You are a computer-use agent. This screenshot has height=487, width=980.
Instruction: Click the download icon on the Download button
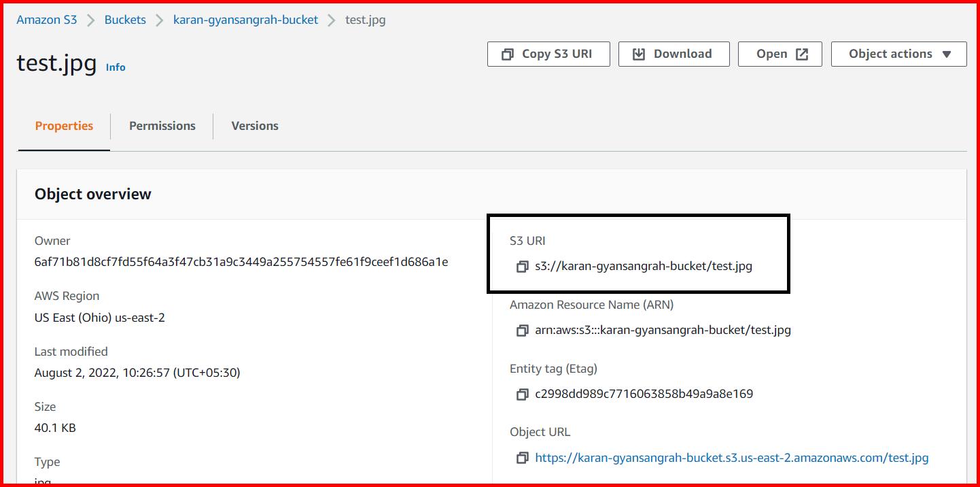coord(639,54)
